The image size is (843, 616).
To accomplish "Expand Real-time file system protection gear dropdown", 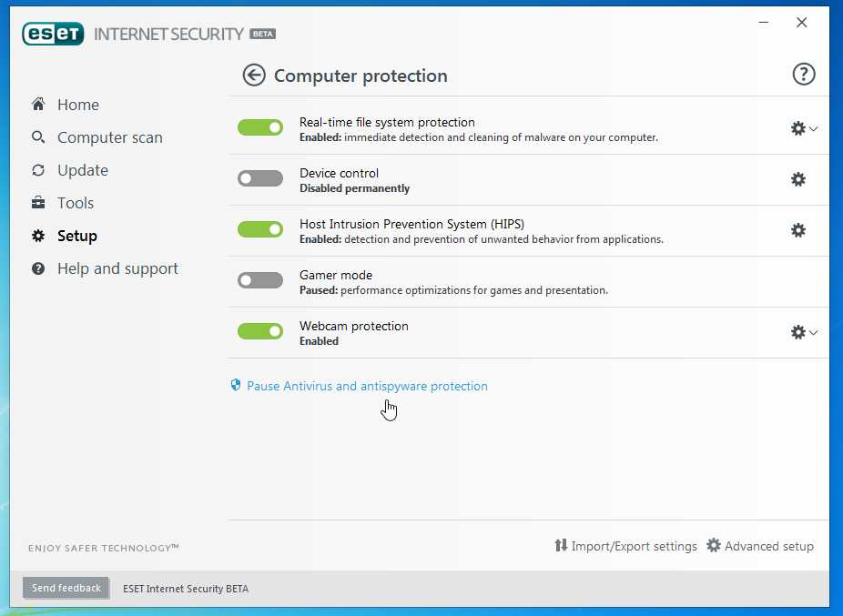I will [x=804, y=128].
